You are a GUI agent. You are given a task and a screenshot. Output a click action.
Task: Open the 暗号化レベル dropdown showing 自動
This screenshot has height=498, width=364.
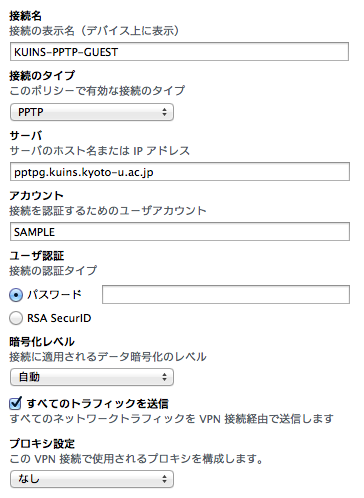point(92,377)
